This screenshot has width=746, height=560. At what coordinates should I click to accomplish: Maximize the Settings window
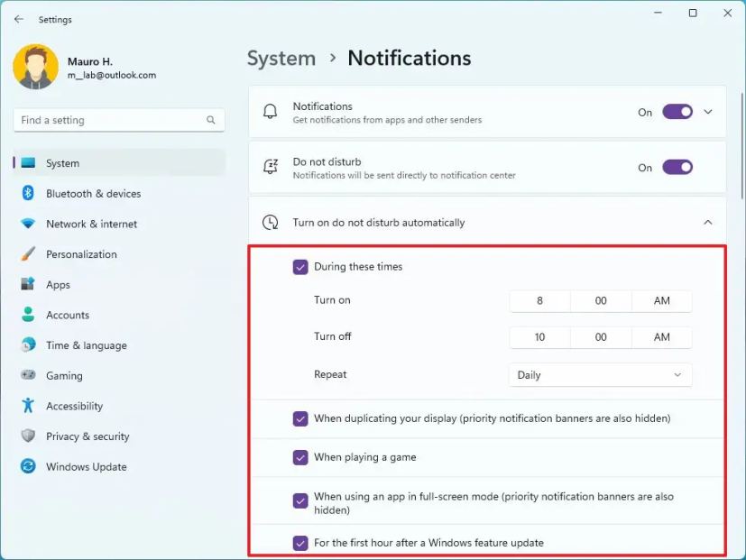(x=693, y=13)
